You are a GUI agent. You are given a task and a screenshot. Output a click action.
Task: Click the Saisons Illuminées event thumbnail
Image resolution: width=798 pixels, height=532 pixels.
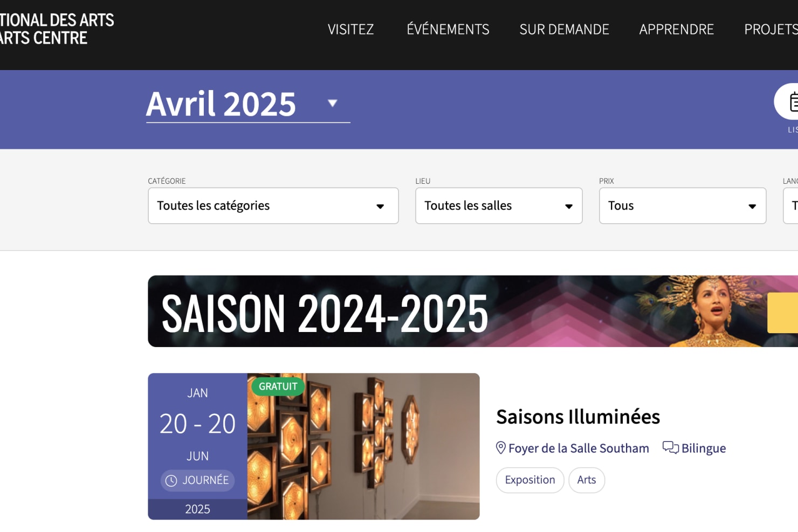[x=363, y=446]
